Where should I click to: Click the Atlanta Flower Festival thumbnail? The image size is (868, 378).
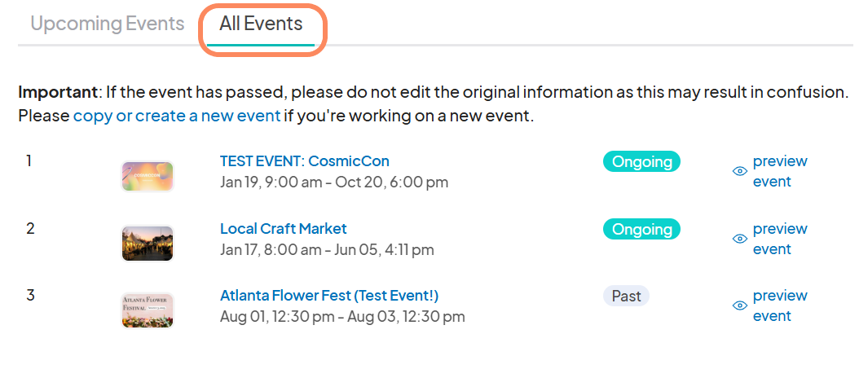coord(148,310)
